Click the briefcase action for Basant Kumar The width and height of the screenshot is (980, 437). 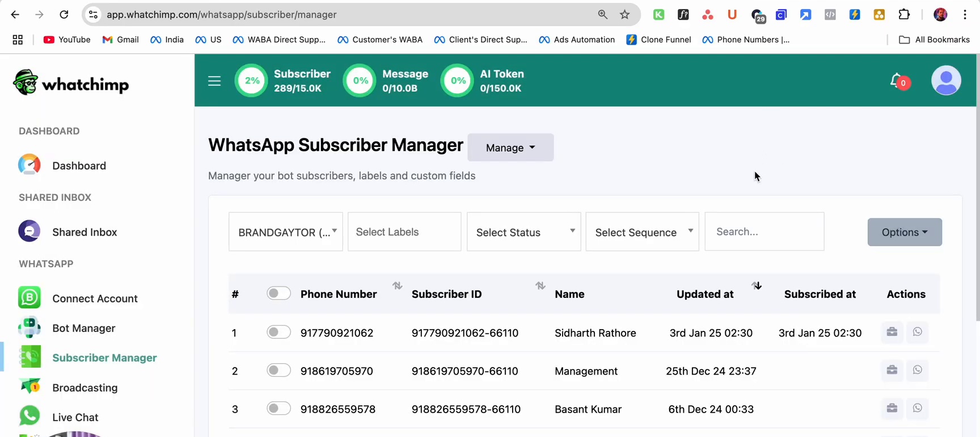point(892,408)
